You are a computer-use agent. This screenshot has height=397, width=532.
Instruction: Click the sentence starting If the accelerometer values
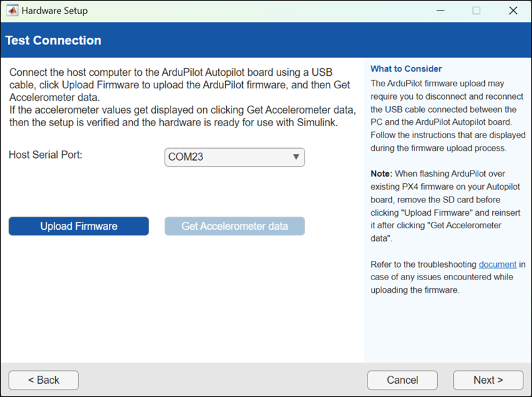click(179, 116)
